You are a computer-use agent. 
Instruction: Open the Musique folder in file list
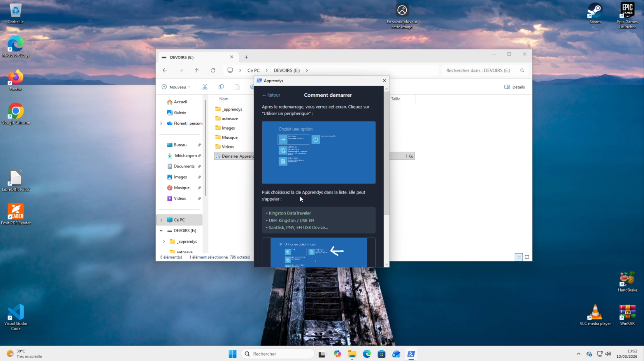point(229,137)
